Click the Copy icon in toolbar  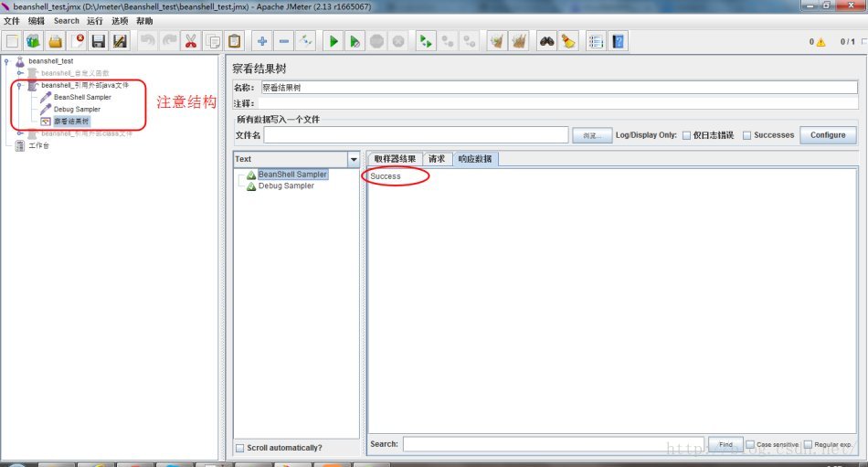(x=213, y=41)
